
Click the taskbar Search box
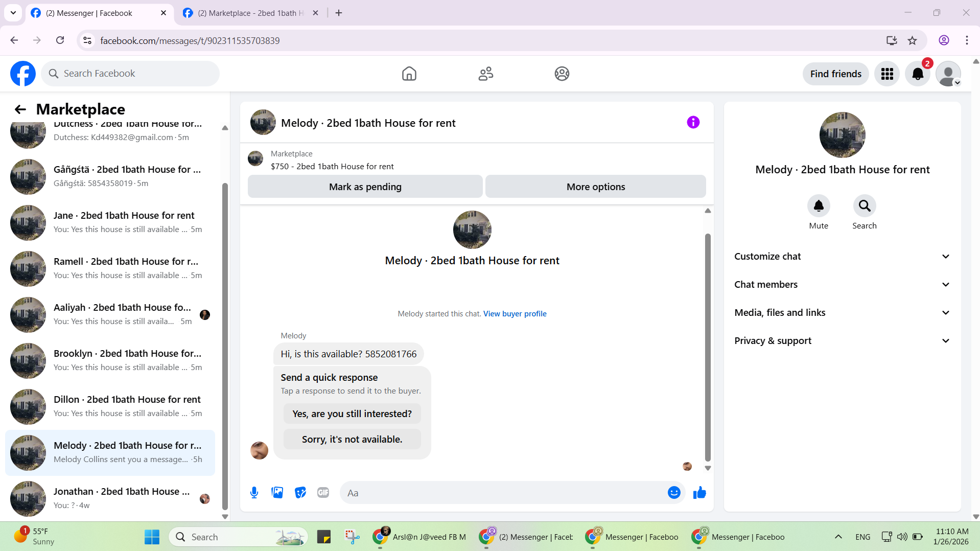click(x=238, y=537)
